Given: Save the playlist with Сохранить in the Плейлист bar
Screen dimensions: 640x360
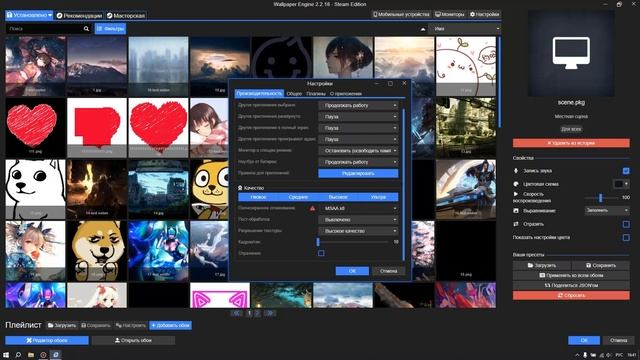Looking at the screenshot, I should pyautogui.click(x=96, y=325).
